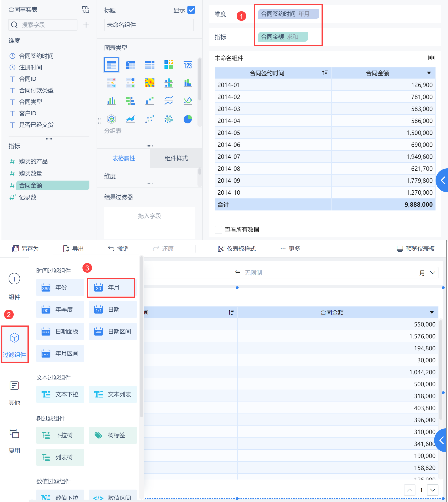Click the chart type list scrollbar
The image size is (448, 502).
200,79
